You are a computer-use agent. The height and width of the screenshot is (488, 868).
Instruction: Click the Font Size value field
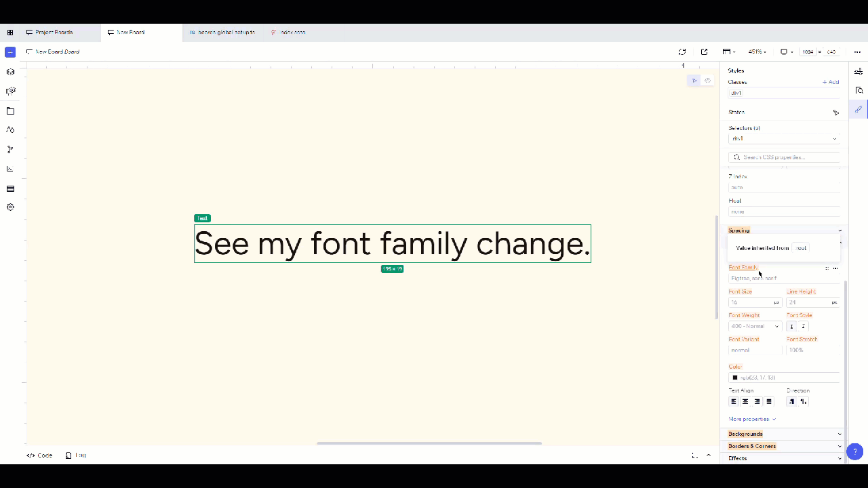[x=755, y=302]
